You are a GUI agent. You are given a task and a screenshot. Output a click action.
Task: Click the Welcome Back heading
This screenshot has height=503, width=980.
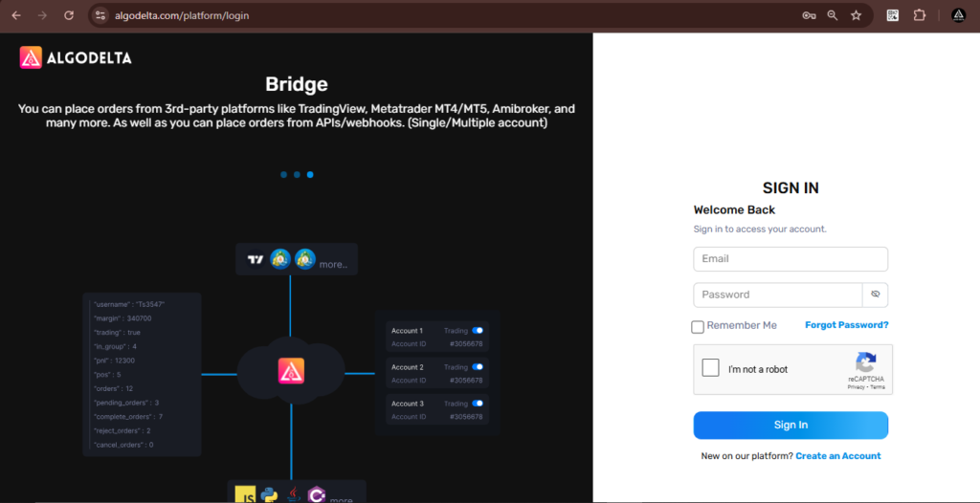(734, 210)
